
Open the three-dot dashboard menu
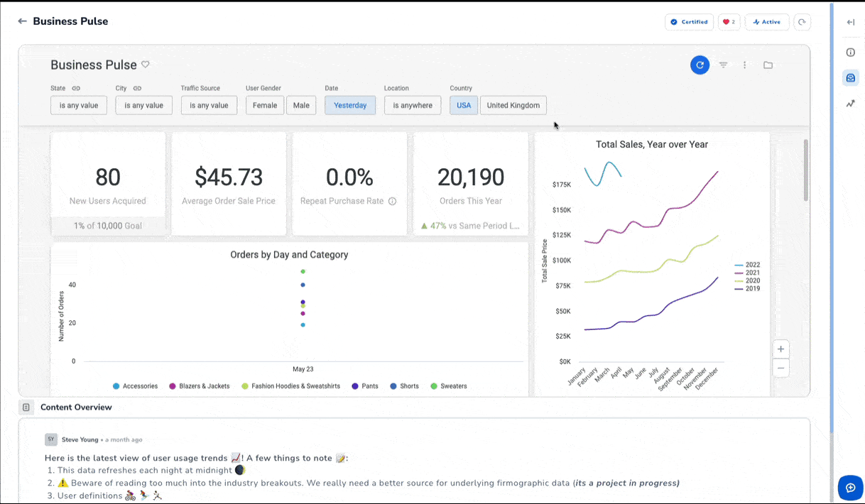coord(744,65)
